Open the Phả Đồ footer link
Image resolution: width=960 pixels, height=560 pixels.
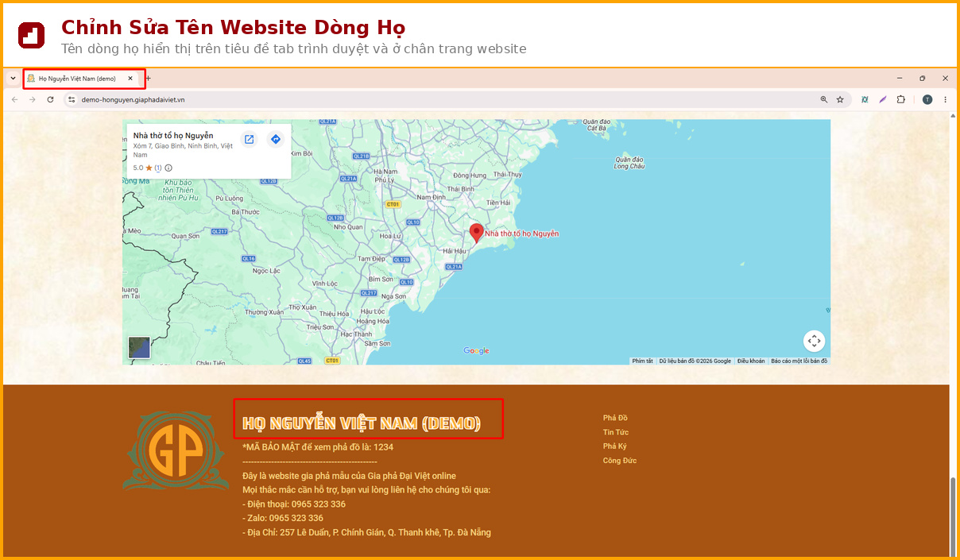(615, 418)
